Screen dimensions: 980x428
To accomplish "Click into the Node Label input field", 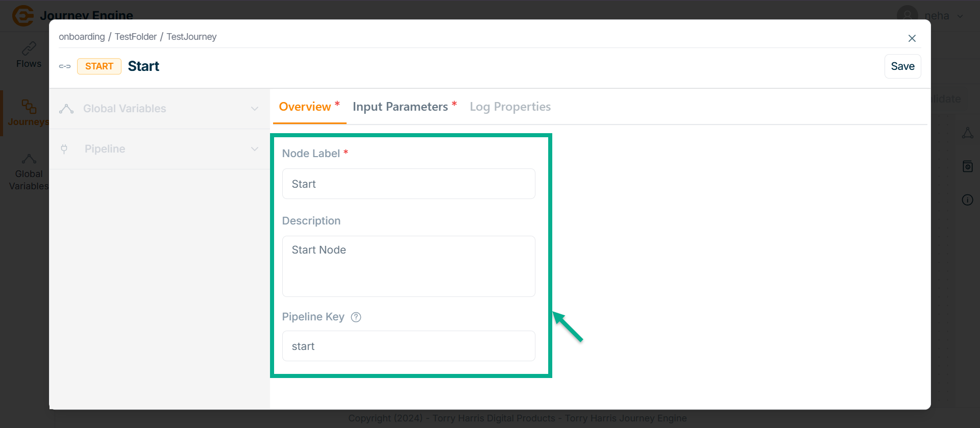I will click(x=408, y=184).
